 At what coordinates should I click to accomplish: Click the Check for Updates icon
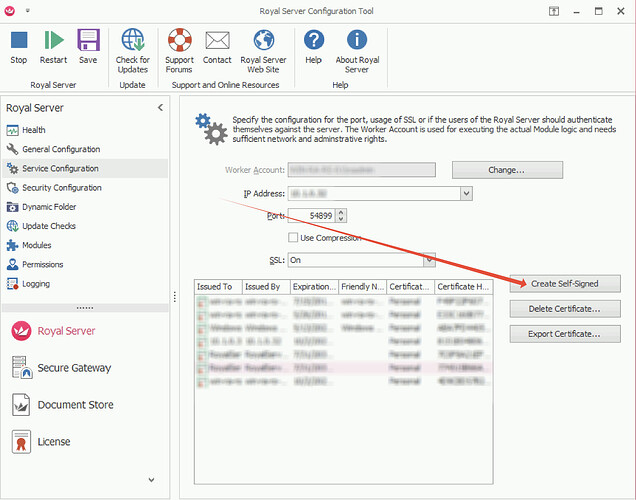[133, 41]
